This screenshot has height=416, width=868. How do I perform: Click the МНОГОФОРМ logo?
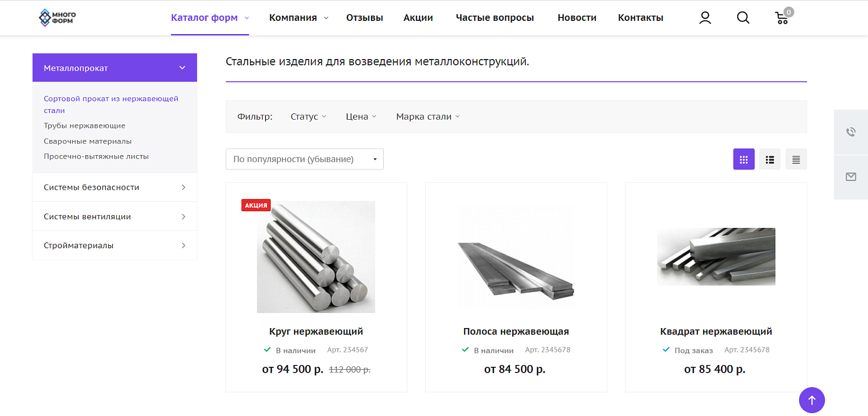pyautogui.click(x=56, y=17)
